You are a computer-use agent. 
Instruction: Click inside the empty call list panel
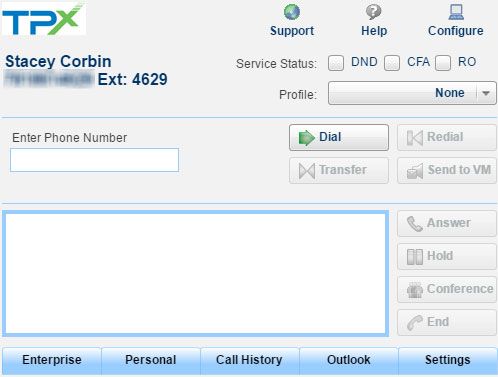(195, 273)
